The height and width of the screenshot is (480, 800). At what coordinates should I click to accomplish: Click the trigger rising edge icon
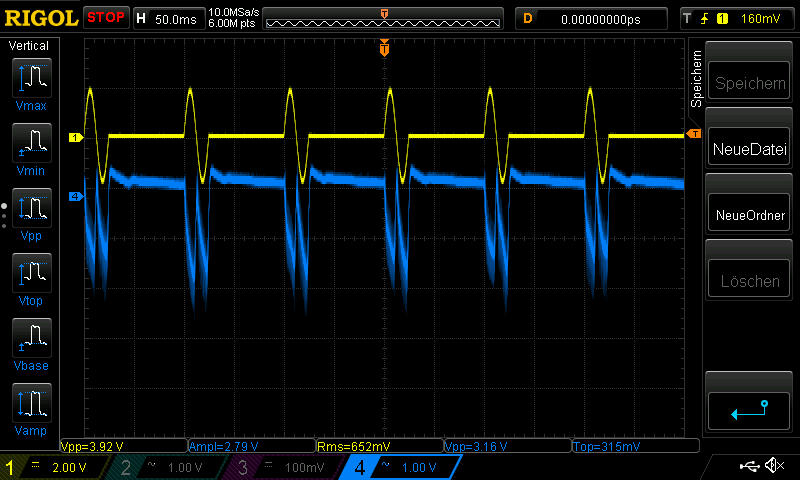click(705, 19)
